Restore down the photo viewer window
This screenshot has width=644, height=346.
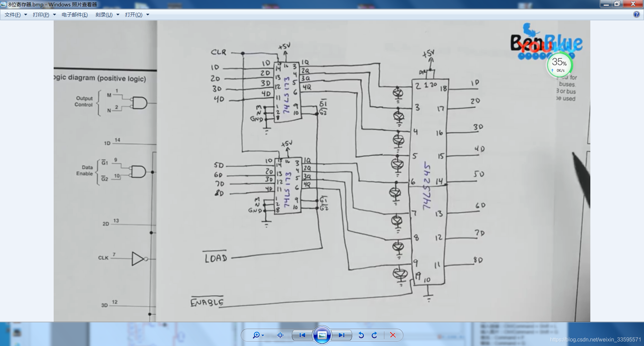click(x=617, y=4)
